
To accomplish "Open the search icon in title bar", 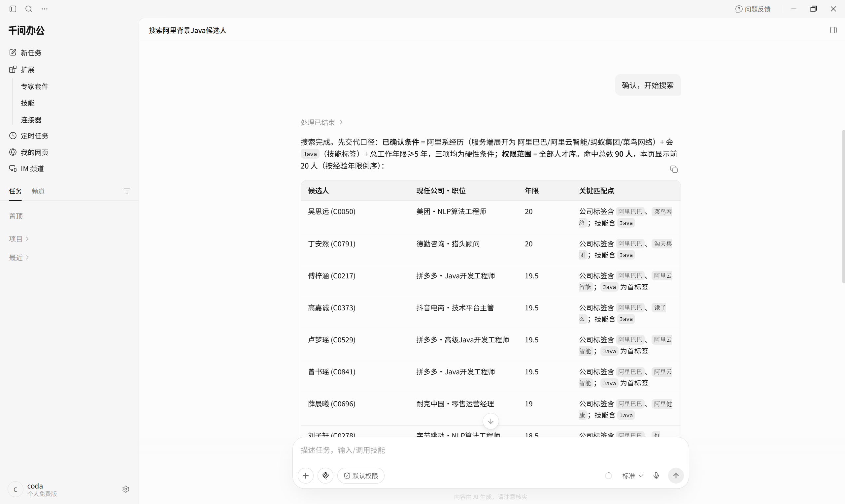I will [x=29, y=9].
